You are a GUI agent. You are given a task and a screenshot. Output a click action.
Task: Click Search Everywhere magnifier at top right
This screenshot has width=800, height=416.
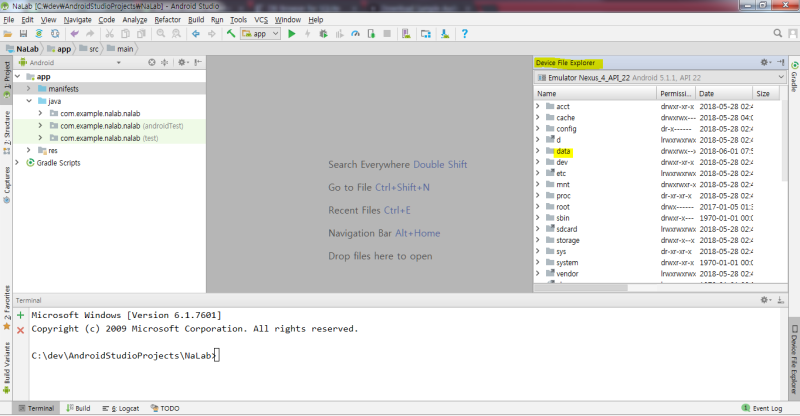point(778,33)
